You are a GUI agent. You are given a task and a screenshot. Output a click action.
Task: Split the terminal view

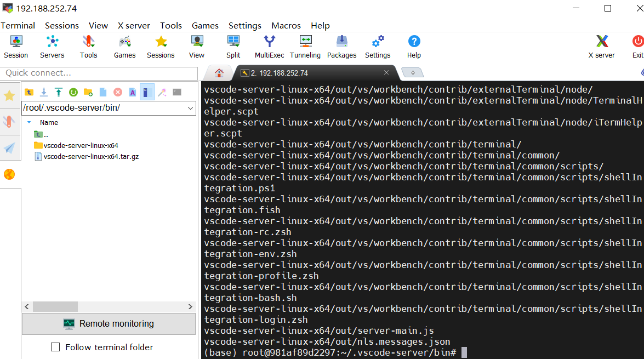233,47
